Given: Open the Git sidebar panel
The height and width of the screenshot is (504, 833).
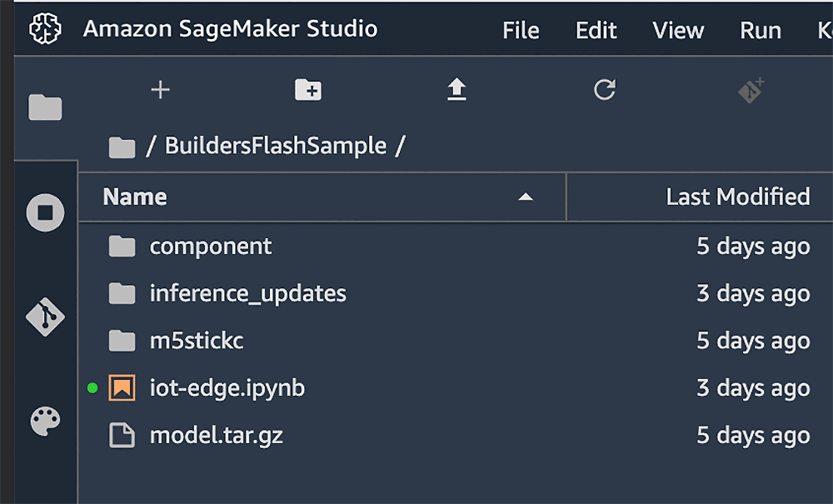Looking at the screenshot, I should coord(45,317).
